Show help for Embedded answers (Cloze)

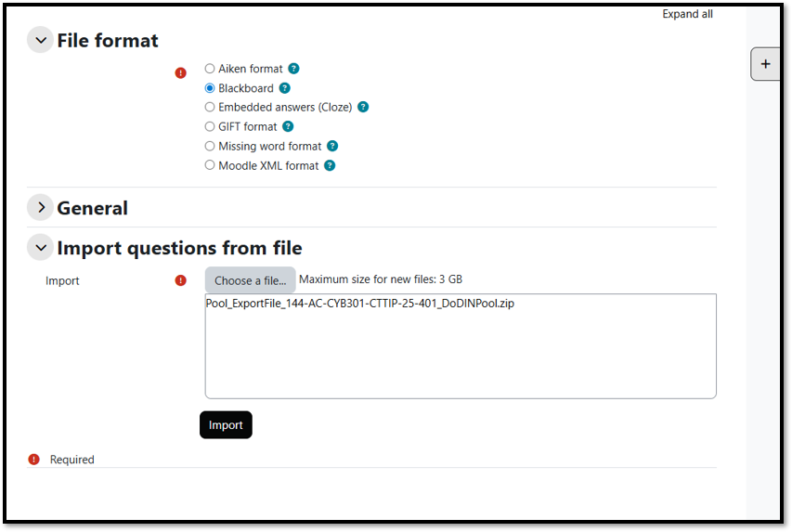tap(363, 107)
